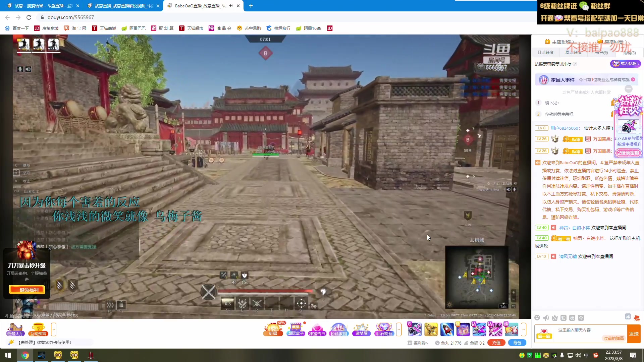Expand the middle activity icons arrow
The height and width of the screenshot is (362, 644).
pyautogui.click(x=399, y=329)
